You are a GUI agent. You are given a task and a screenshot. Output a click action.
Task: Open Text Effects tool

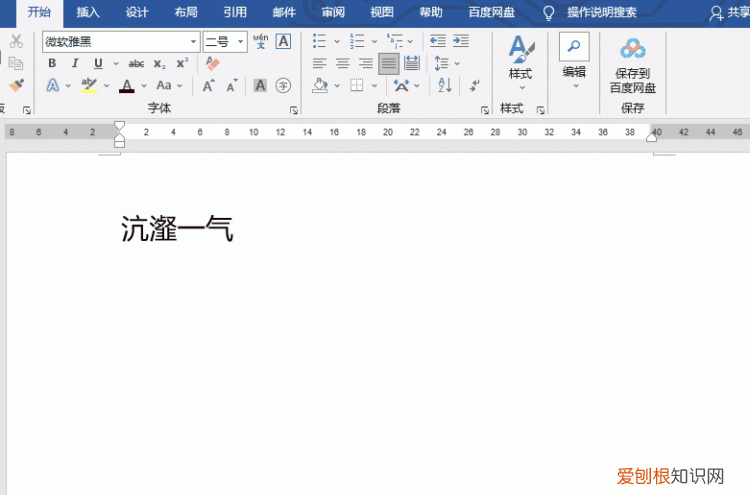[x=53, y=85]
